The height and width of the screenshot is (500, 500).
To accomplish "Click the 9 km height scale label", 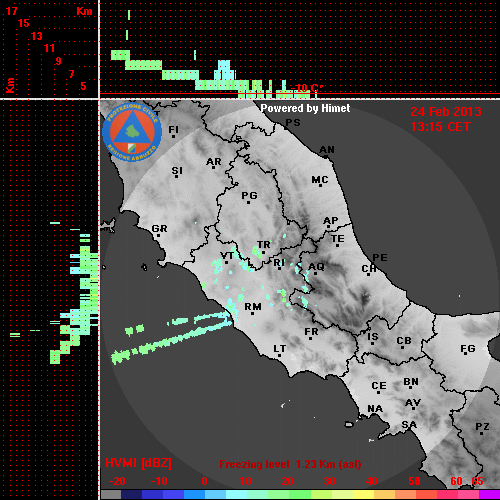I will [x=58, y=61].
